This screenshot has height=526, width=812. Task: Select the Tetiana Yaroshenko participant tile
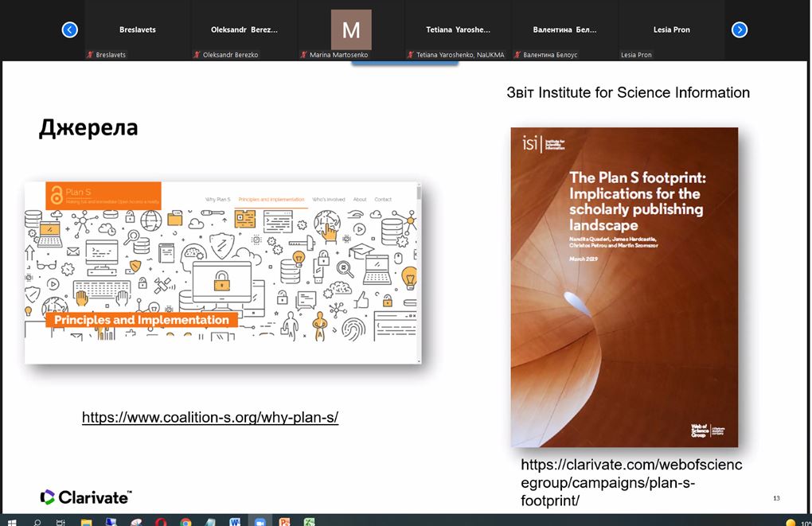click(458, 29)
